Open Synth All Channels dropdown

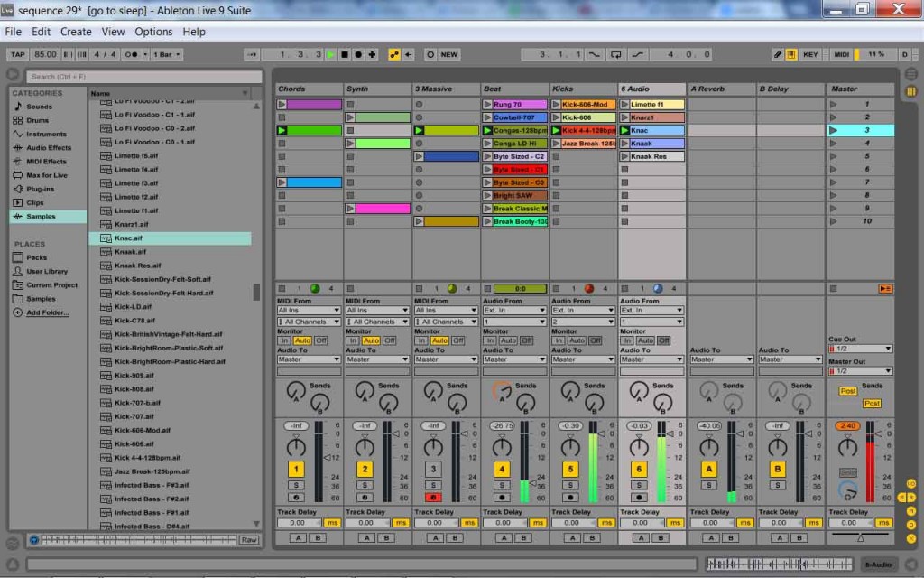pos(377,322)
